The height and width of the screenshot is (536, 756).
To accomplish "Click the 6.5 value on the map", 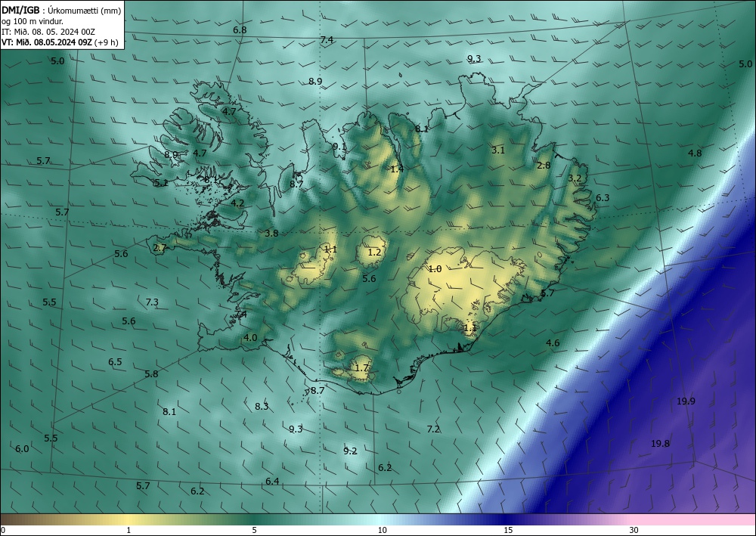I will [x=115, y=361].
